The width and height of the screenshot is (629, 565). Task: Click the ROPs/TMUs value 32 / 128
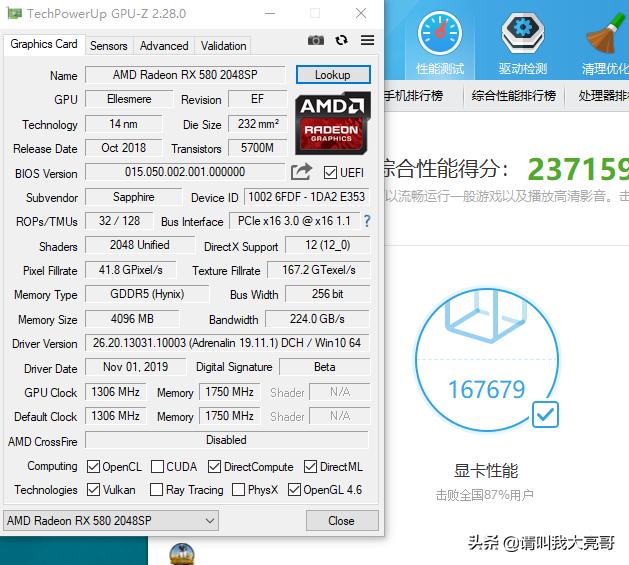point(119,221)
